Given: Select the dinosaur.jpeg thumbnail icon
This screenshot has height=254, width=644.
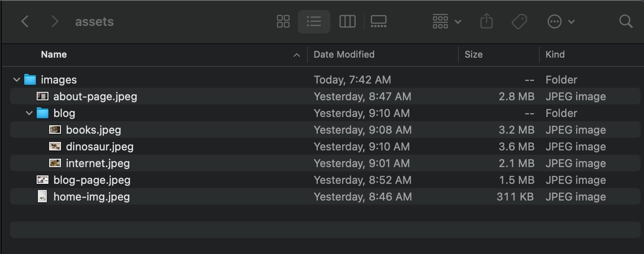Looking at the screenshot, I should point(55,147).
